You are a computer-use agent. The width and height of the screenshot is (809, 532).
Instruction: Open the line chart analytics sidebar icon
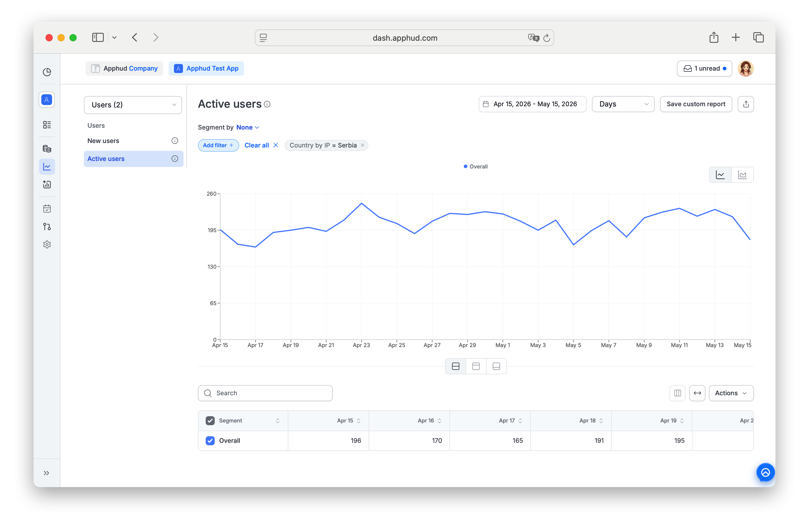(x=47, y=167)
